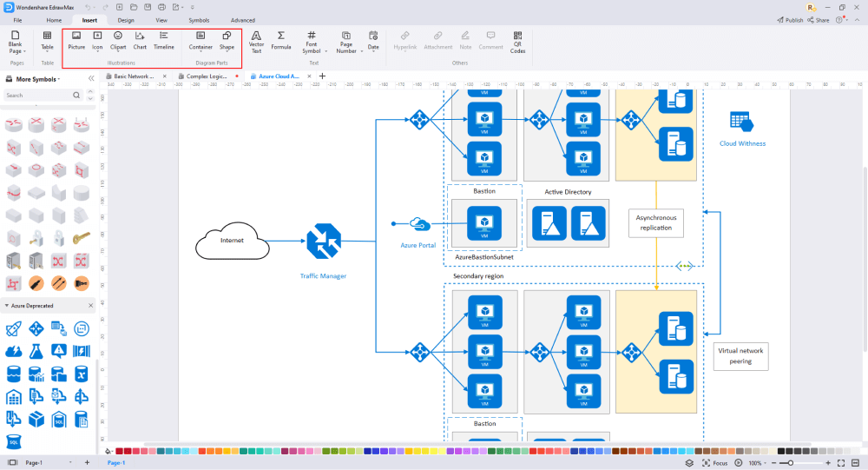This screenshot has height=470, width=868.
Task: Open the Icon insert tool
Action: [97, 41]
